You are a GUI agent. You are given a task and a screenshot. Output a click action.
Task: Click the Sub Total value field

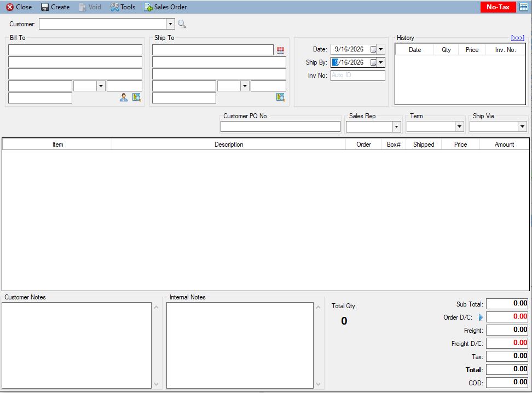(x=507, y=304)
